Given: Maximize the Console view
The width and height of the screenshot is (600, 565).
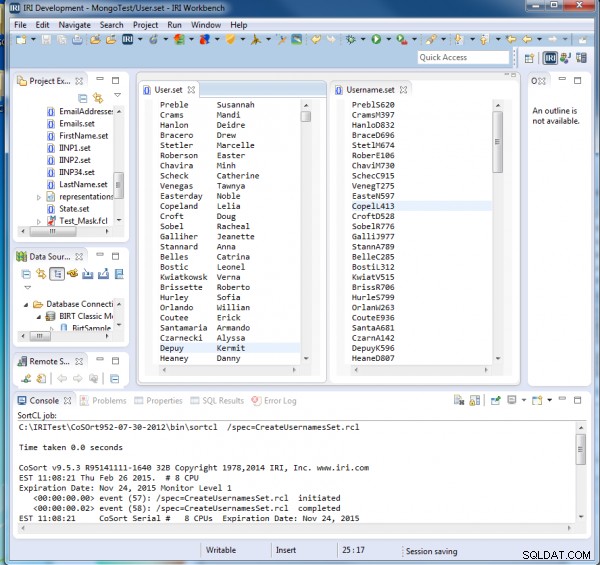Looking at the screenshot, I should pyautogui.click(x=577, y=400).
